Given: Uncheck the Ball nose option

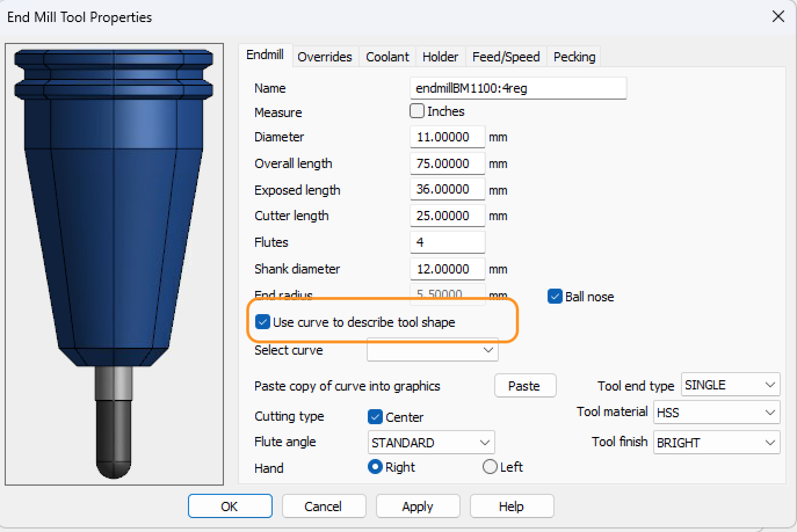Looking at the screenshot, I should point(555,296).
